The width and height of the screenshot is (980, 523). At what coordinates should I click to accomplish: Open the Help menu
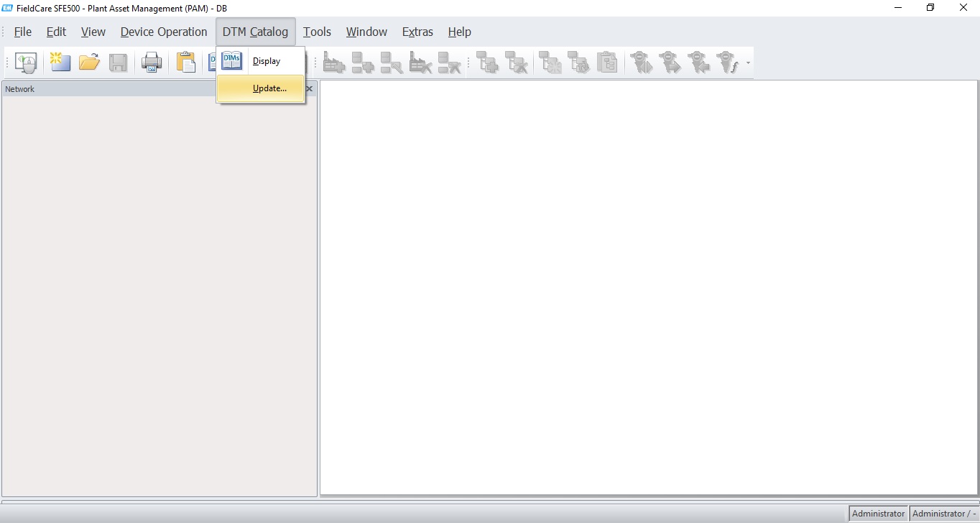pos(459,32)
